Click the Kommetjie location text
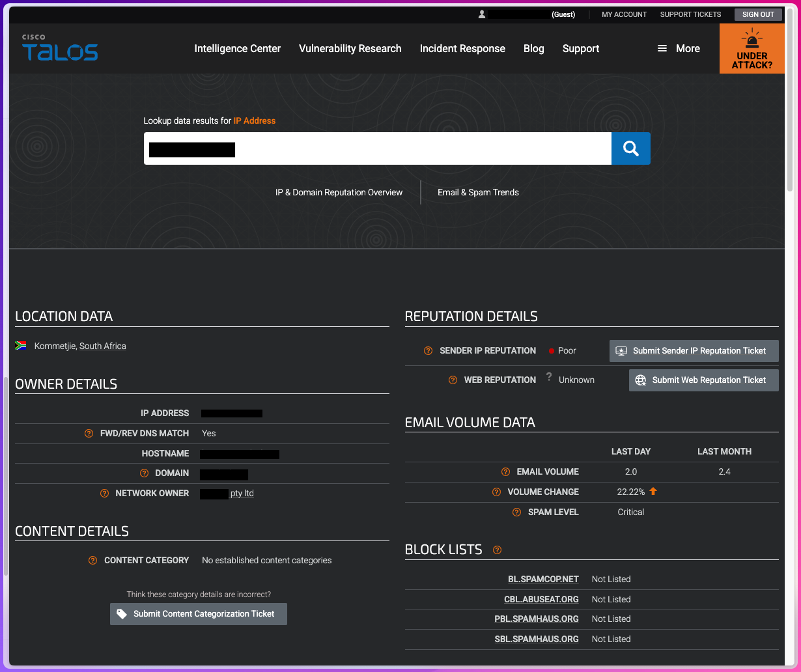This screenshot has width=801, height=672. [55, 346]
